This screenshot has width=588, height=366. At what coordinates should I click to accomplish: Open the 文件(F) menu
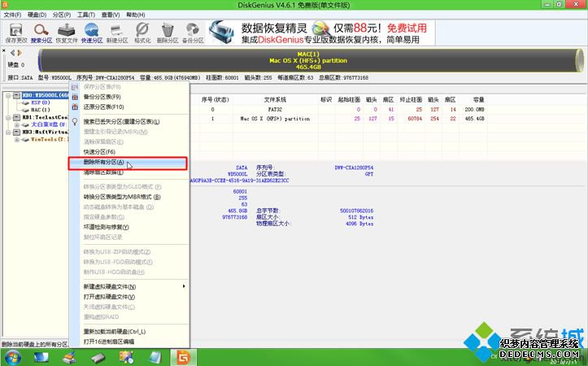(12, 15)
